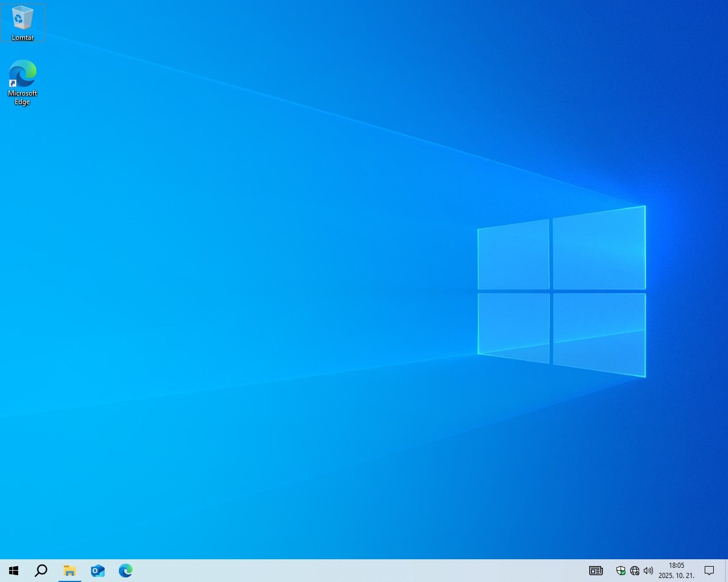This screenshot has width=728, height=582.
Task: Open the News and interests widget
Action: (596, 571)
